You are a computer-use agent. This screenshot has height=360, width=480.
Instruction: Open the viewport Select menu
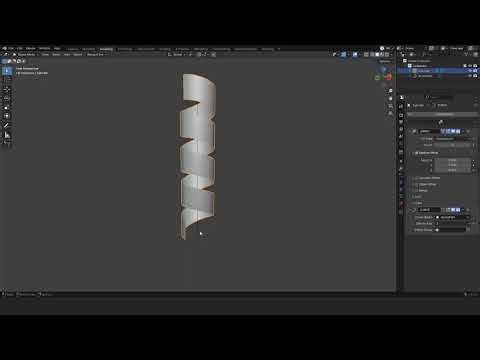pyautogui.click(x=56, y=54)
